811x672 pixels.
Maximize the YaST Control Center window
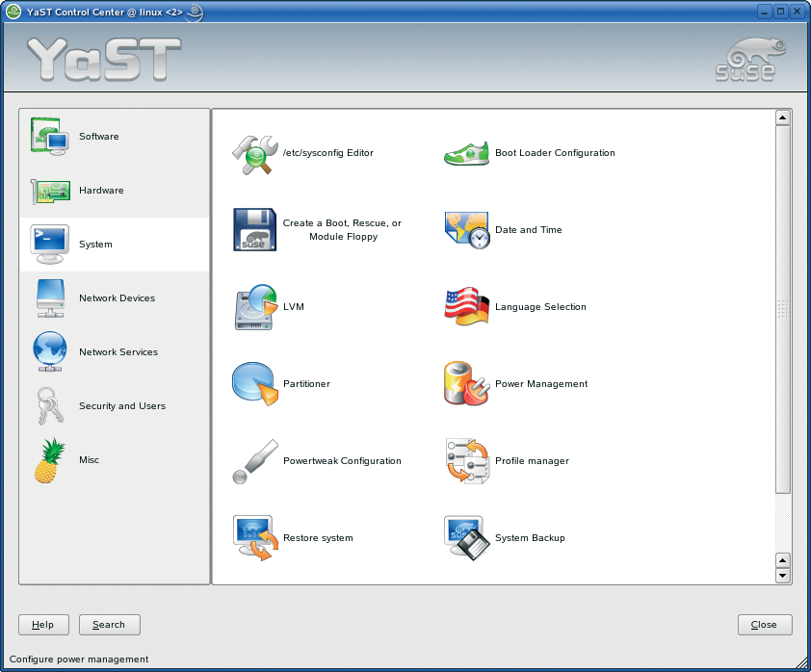(781, 12)
